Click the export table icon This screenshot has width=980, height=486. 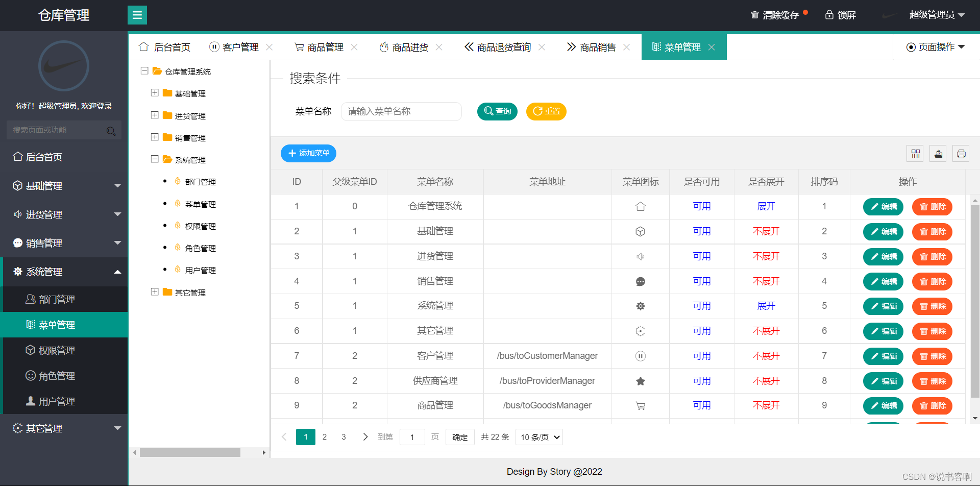pos(938,154)
